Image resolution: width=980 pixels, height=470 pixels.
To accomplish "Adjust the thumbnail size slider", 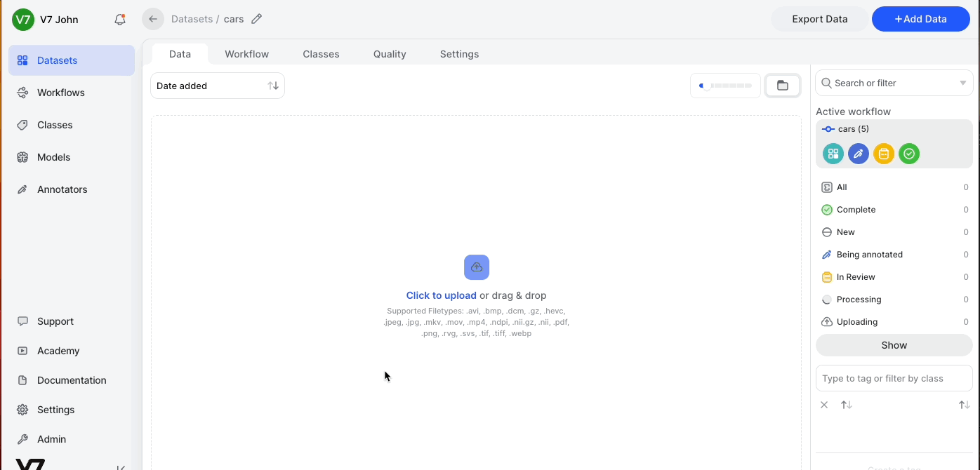I will tap(726, 86).
